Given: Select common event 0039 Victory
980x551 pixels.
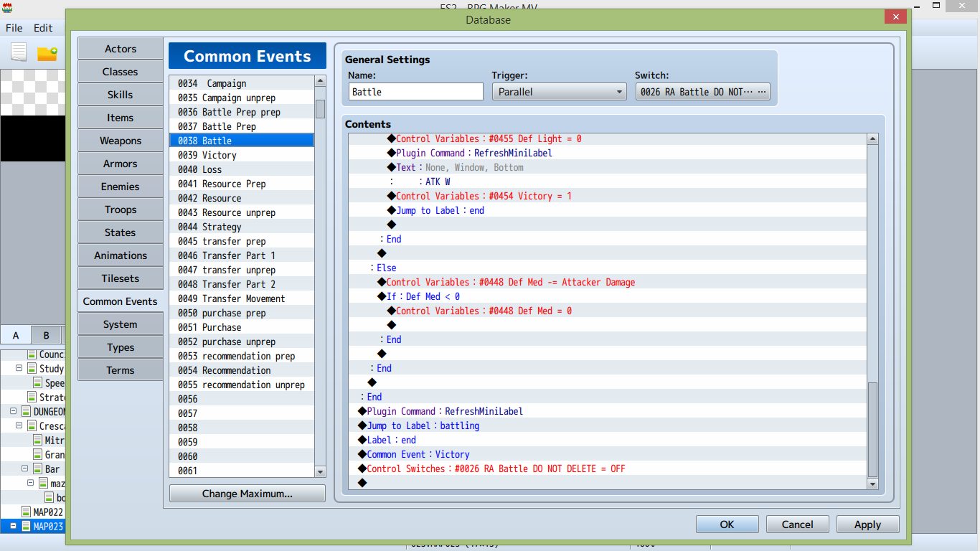Looking at the screenshot, I should pos(242,155).
